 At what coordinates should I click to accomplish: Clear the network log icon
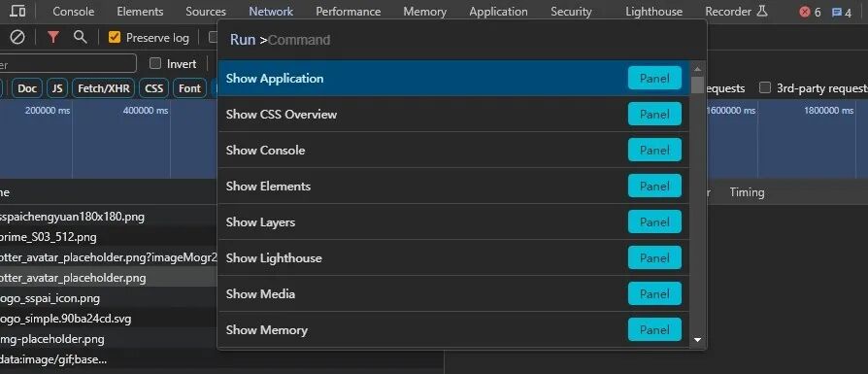point(17,37)
